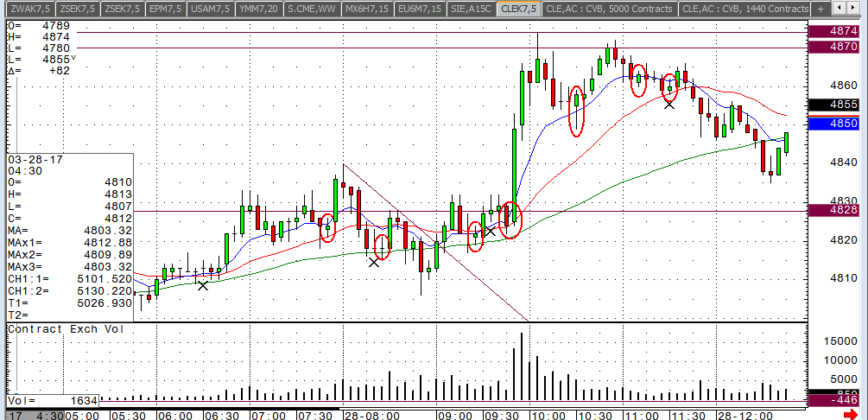This screenshot has width=868, height=420.
Task: Select the USAM7,5 tab
Action: click(211, 9)
